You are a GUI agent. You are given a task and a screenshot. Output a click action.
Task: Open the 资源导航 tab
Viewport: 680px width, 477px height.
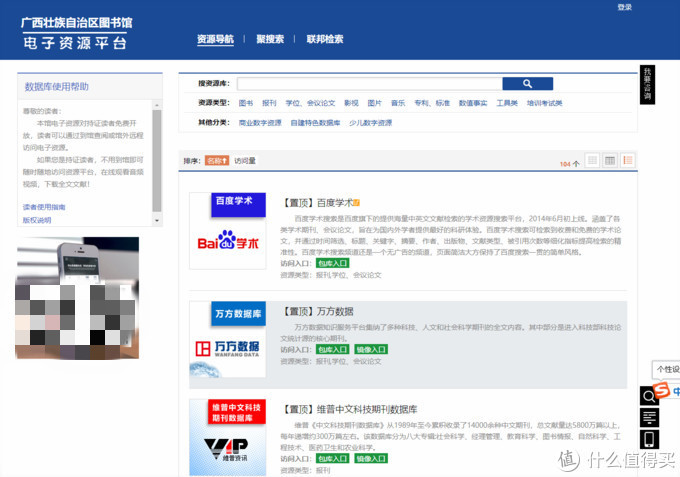coord(216,39)
